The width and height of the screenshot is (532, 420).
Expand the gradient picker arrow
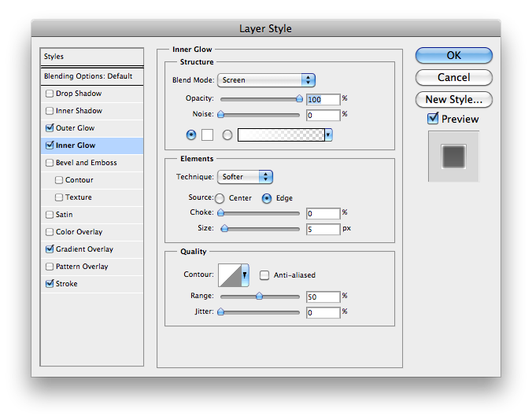(328, 135)
